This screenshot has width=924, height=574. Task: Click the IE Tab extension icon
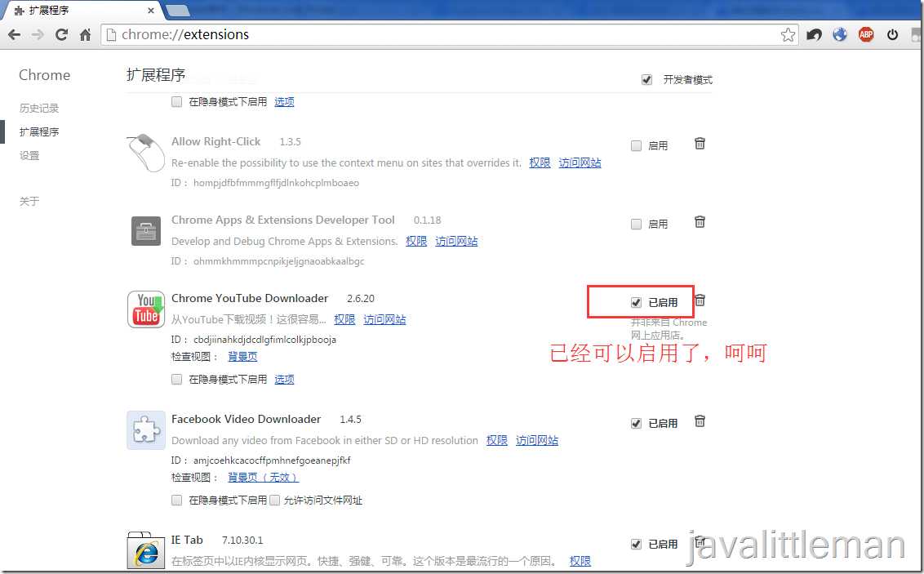(145, 551)
